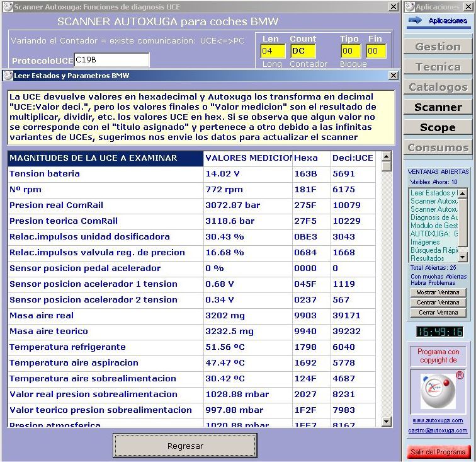This screenshot has height=462, width=476.
Task: Select 'Sensor posicion acelerador 1 tension' row
Action: point(191,284)
